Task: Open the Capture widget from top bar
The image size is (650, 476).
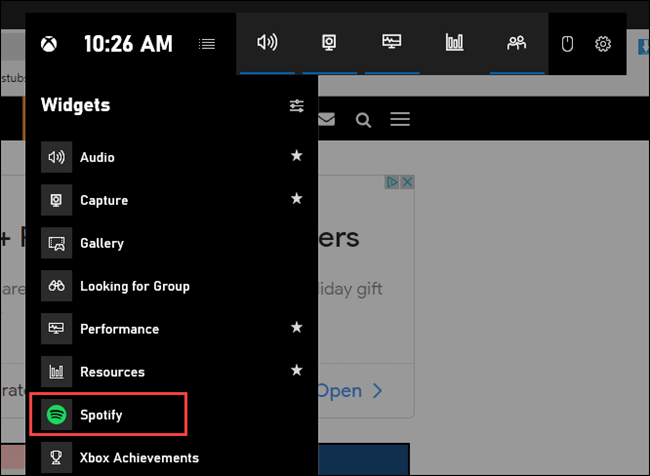Action: [329, 43]
